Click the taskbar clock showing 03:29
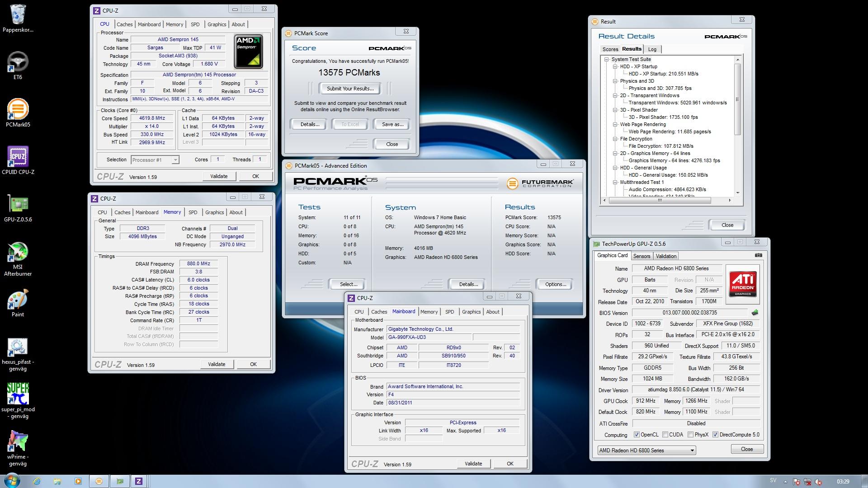The height and width of the screenshot is (488, 868). [843, 482]
